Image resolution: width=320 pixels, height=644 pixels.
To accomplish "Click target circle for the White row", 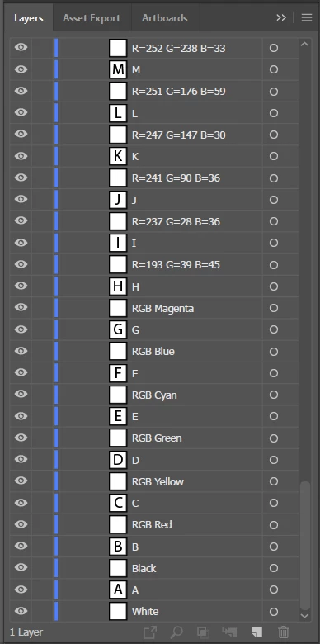I will pyautogui.click(x=274, y=612).
